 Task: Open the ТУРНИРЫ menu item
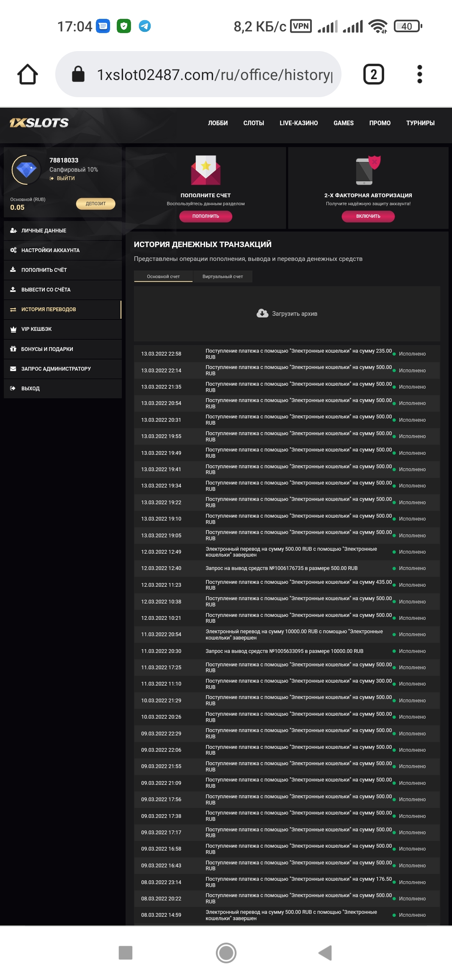click(420, 123)
